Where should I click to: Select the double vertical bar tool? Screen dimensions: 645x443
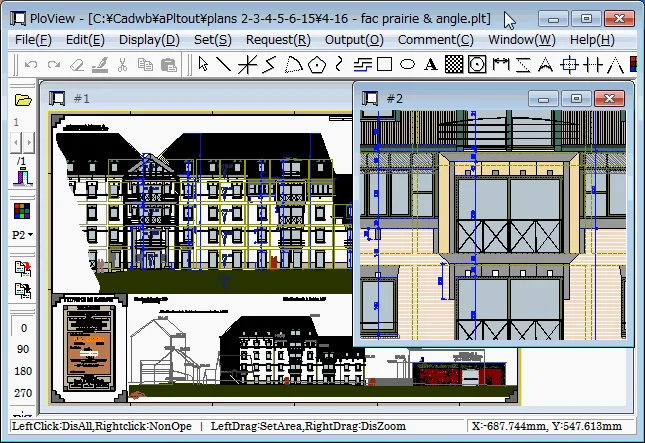(593, 65)
